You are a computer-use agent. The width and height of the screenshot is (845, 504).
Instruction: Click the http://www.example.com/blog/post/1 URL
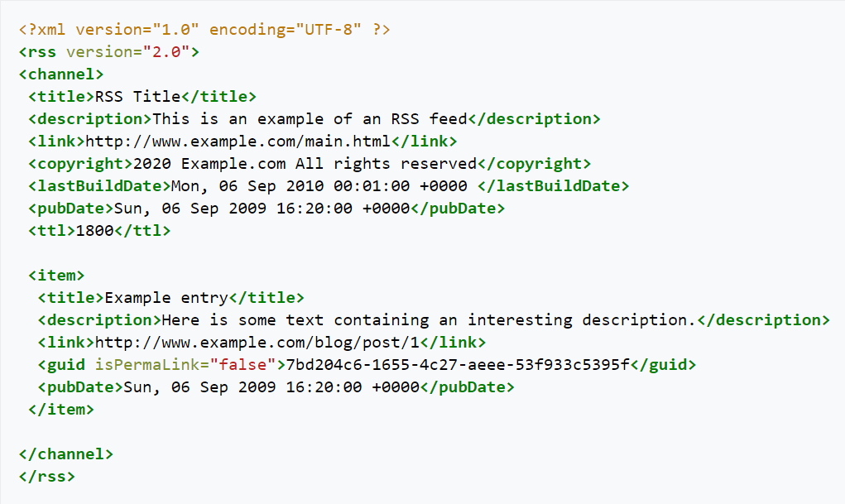point(257,343)
